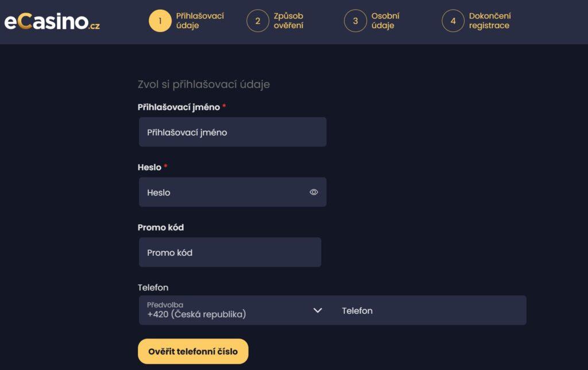Screen dimensions: 588x370
Task: Select step 1 circle icon
Action: (x=160, y=21)
